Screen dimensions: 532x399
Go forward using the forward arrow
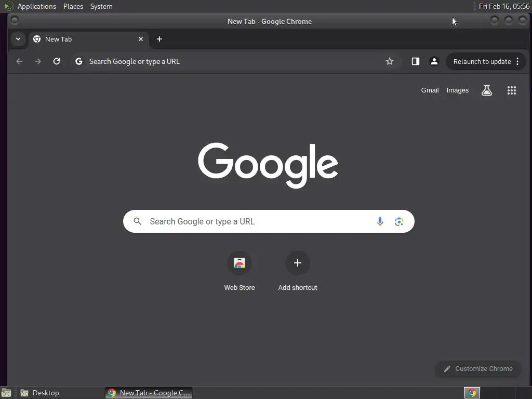coord(38,61)
